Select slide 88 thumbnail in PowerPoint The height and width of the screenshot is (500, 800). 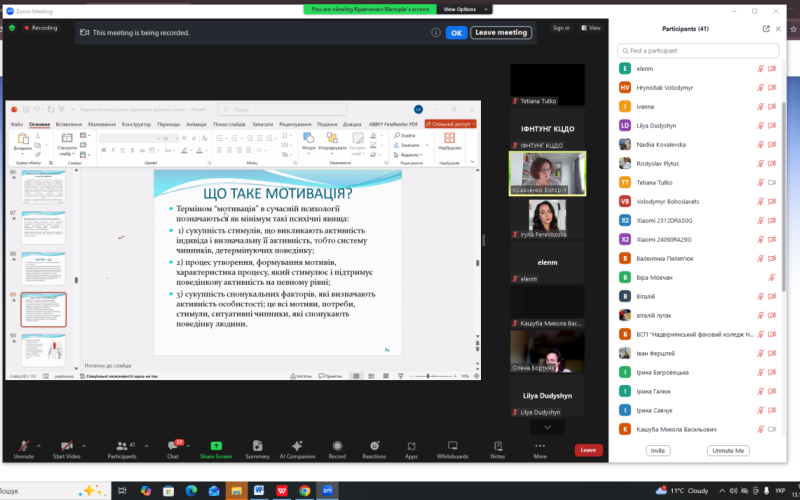pos(43,269)
